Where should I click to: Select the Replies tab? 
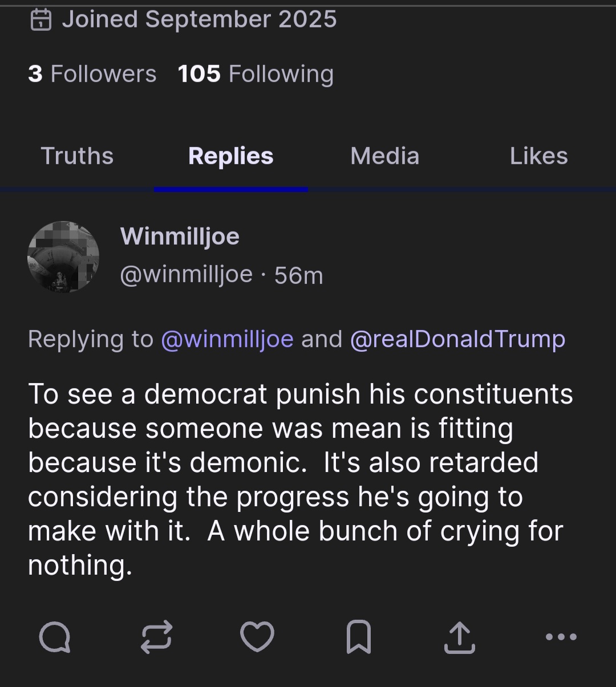(x=230, y=156)
